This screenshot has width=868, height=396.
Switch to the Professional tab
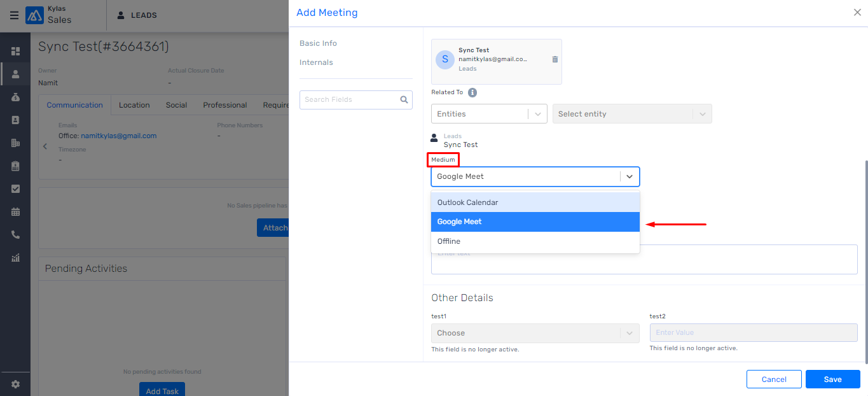225,105
